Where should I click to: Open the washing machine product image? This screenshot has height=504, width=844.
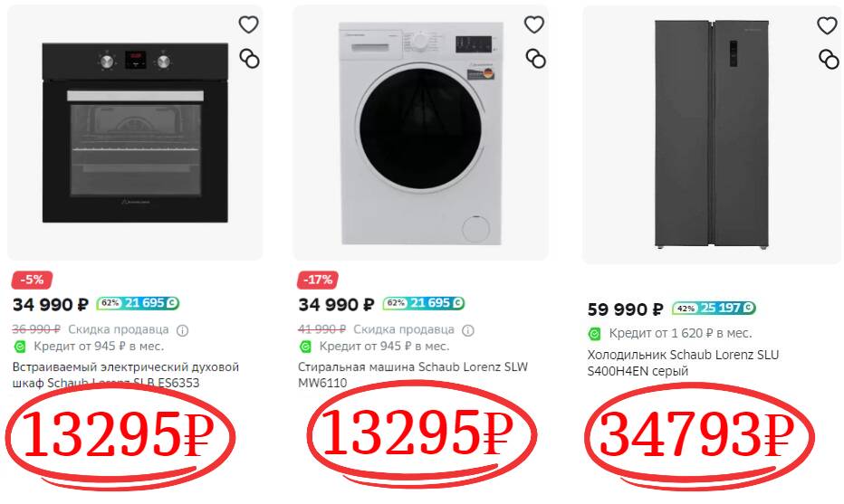[x=420, y=133]
